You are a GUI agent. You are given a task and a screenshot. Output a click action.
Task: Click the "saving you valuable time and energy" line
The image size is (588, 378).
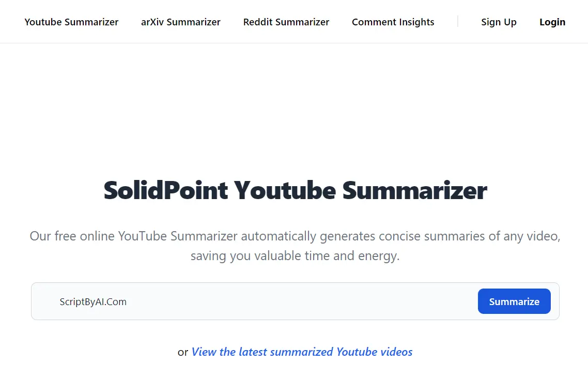(x=295, y=256)
